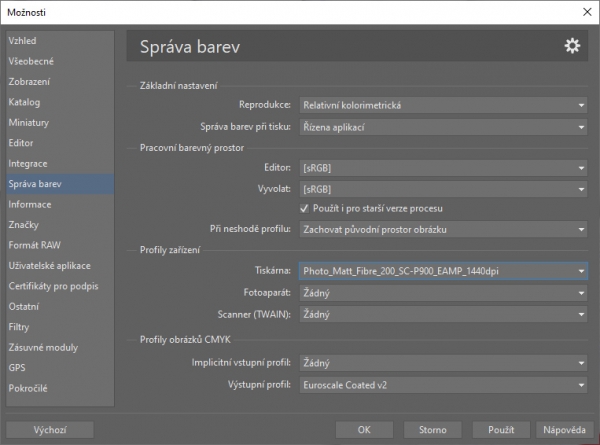This screenshot has width=600, height=445.
Task: Go to Pokročilé settings
Action: click(x=60, y=388)
